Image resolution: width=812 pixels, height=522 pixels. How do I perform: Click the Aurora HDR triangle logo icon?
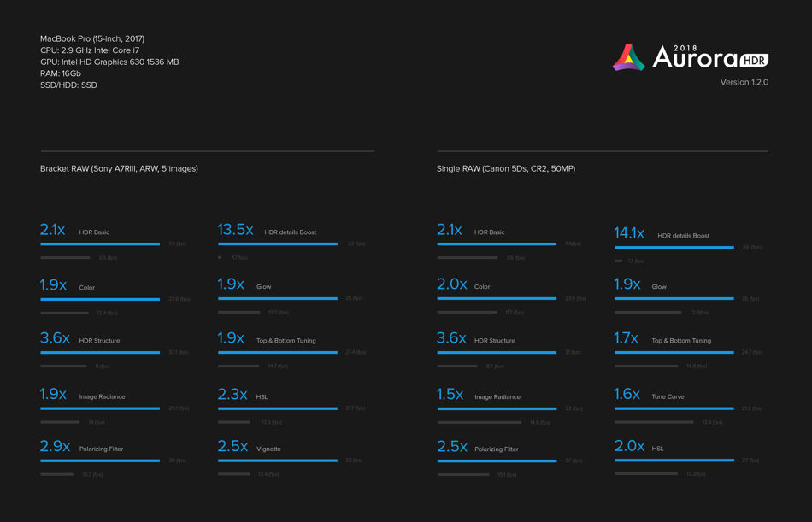point(629,57)
